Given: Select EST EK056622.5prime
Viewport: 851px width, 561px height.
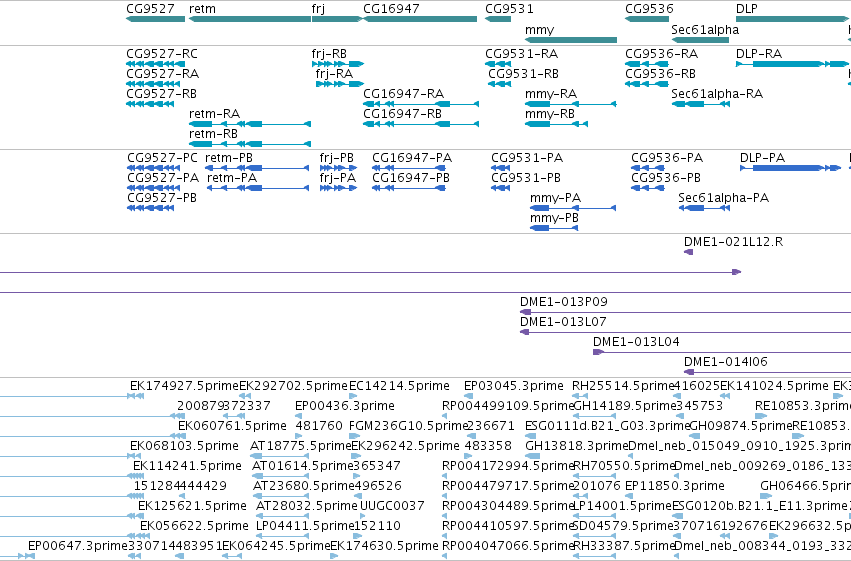Looking at the screenshot, I should (194, 526).
